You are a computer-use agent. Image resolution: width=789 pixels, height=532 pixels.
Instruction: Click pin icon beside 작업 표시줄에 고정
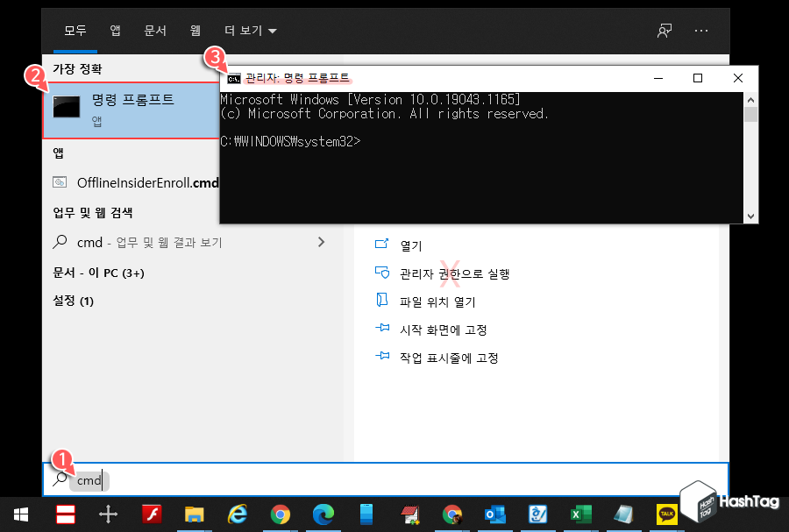tap(382, 356)
